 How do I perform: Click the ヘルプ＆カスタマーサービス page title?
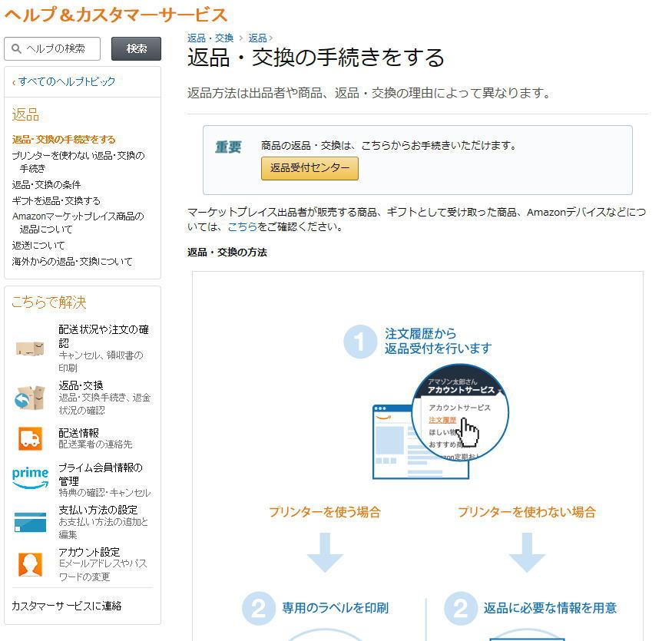pos(116,15)
